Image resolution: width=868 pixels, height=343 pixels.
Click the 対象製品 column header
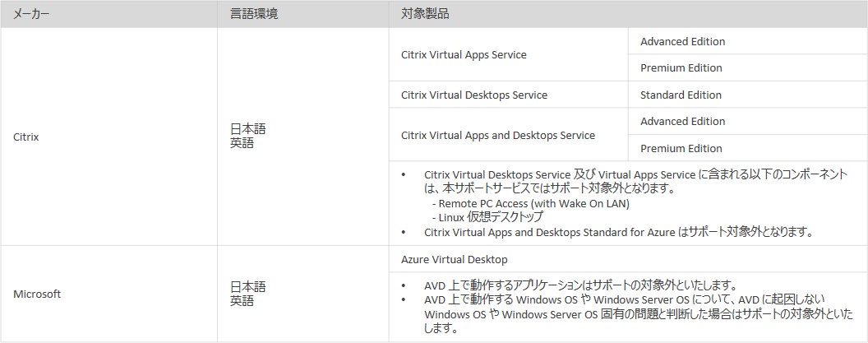tap(425, 14)
